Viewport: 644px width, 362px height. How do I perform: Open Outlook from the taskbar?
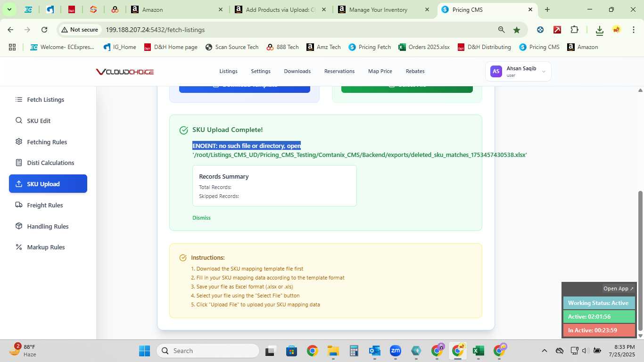tap(375, 351)
